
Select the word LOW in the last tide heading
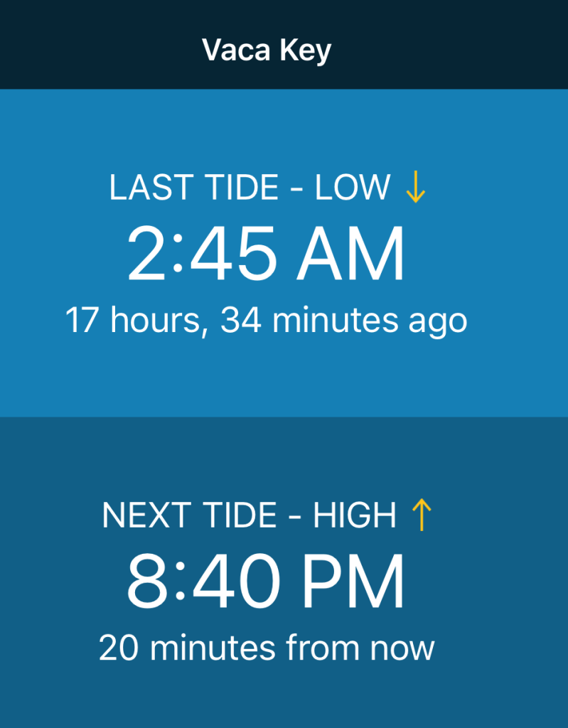coord(353,188)
